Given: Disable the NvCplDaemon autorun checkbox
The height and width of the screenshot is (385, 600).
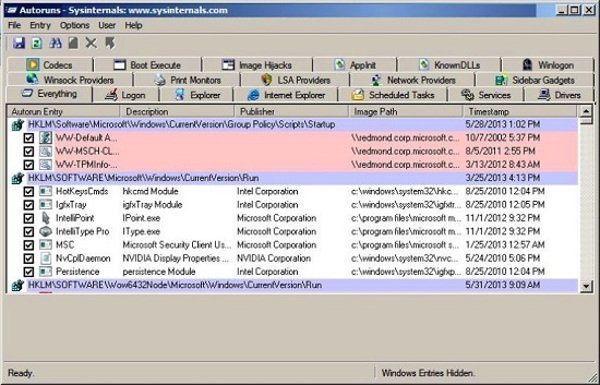Looking at the screenshot, I should click(29, 258).
